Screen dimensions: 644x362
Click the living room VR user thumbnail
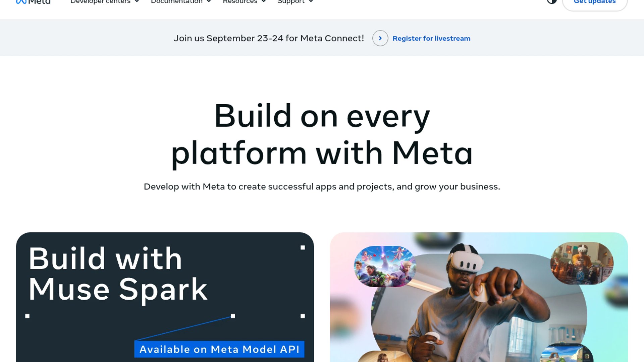coord(582,263)
